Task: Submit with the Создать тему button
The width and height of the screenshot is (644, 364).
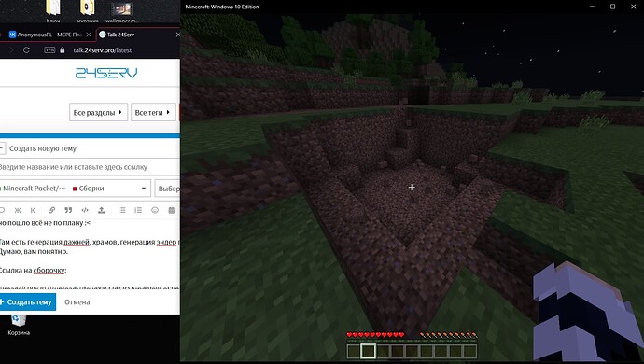Action: pos(27,302)
